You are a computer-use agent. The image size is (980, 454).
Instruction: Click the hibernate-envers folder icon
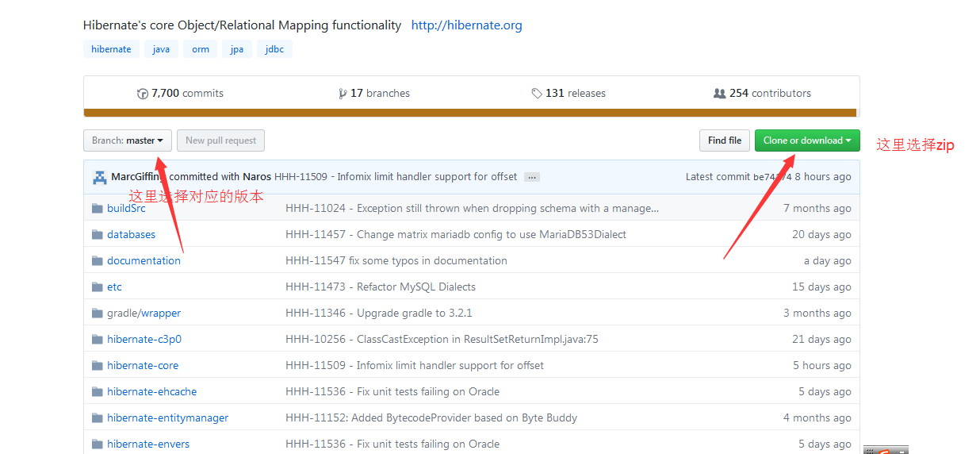point(98,444)
